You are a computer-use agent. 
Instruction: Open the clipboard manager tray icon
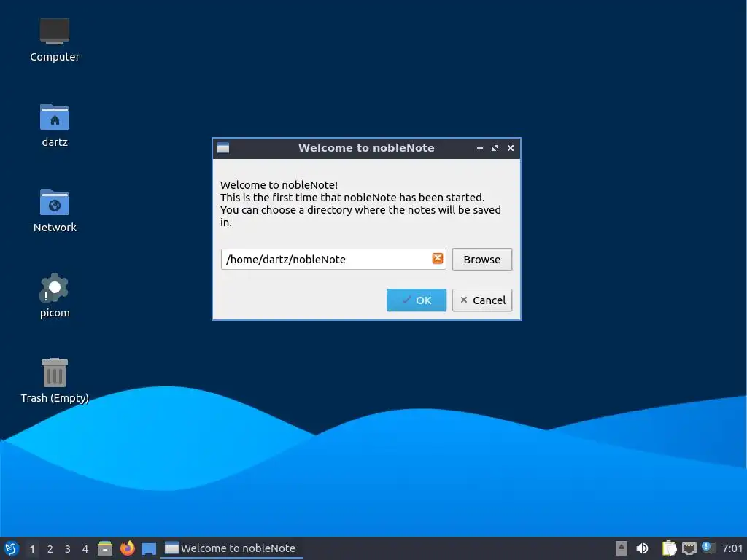(669, 548)
